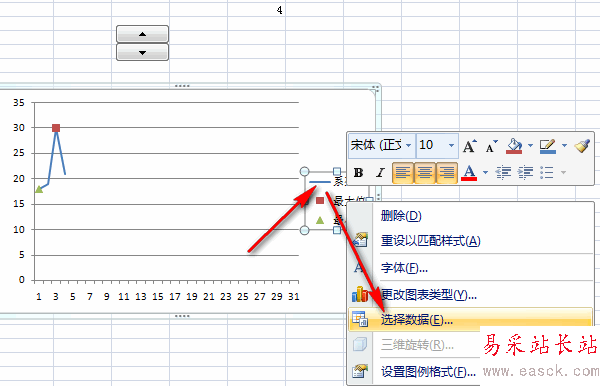Align text left
This screenshot has height=386, width=600.
(x=402, y=173)
